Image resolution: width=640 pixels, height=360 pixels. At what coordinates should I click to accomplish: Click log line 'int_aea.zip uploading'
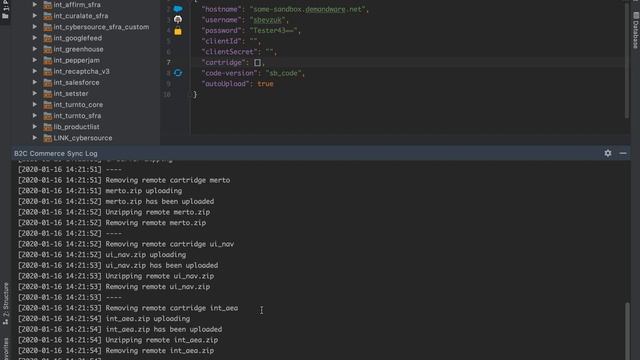click(x=148, y=318)
